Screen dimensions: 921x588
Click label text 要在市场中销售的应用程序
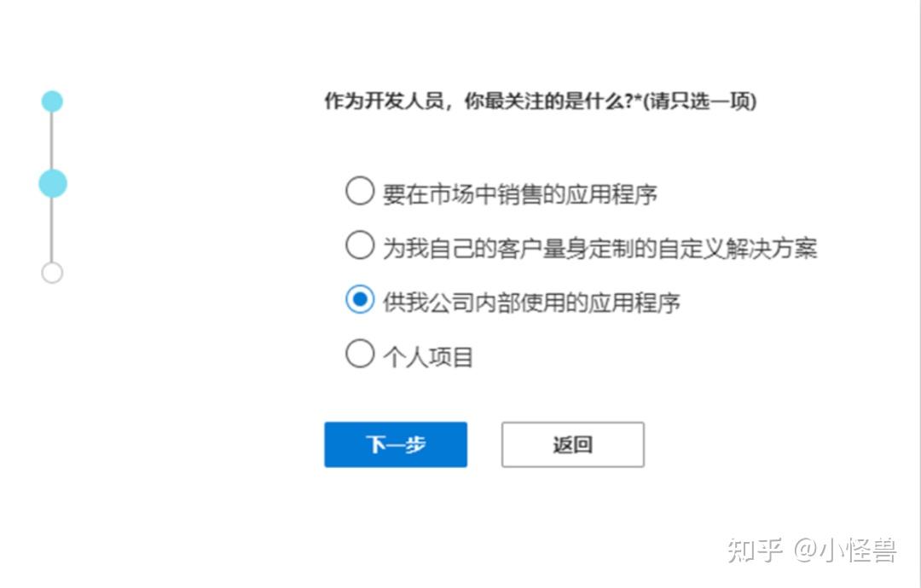point(519,193)
